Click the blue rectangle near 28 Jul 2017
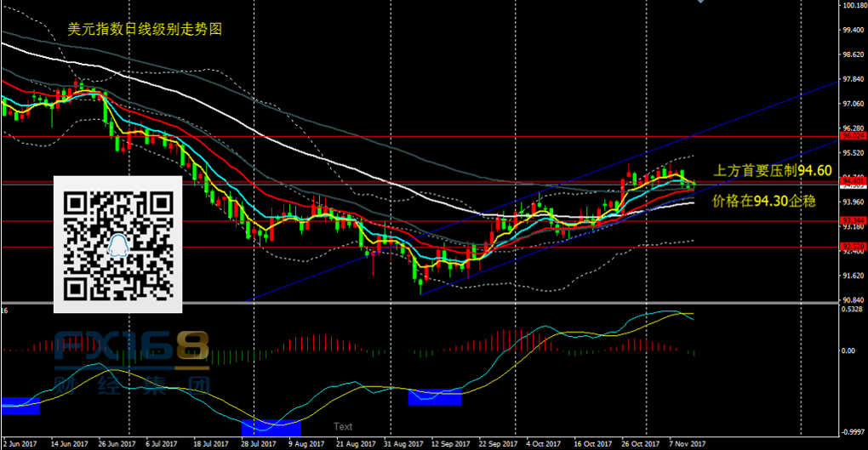The image size is (868, 450). 271,427
